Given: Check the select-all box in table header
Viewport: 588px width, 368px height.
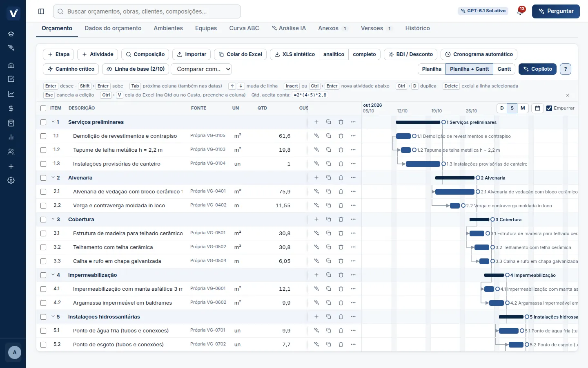Looking at the screenshot, I should click(43, 108).
